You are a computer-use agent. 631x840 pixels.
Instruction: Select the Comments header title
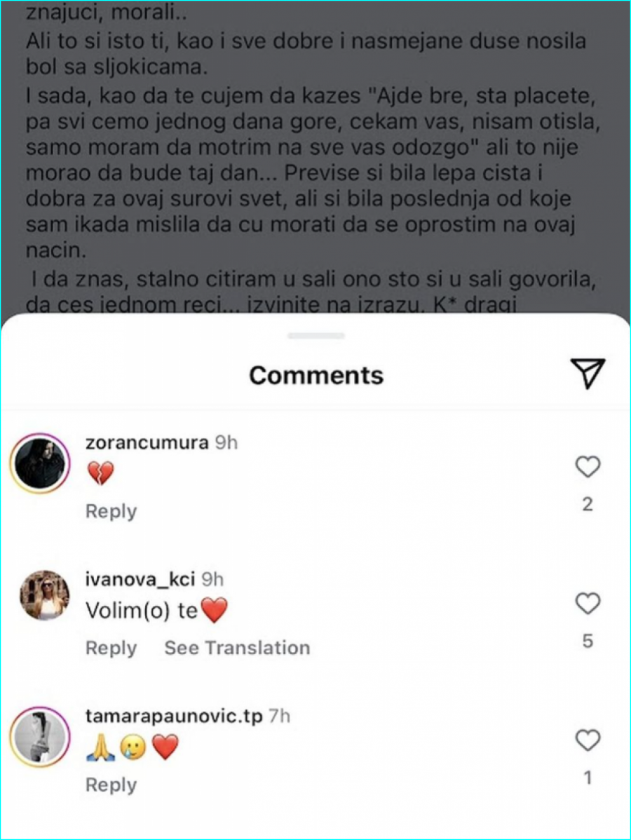(315, 374)
